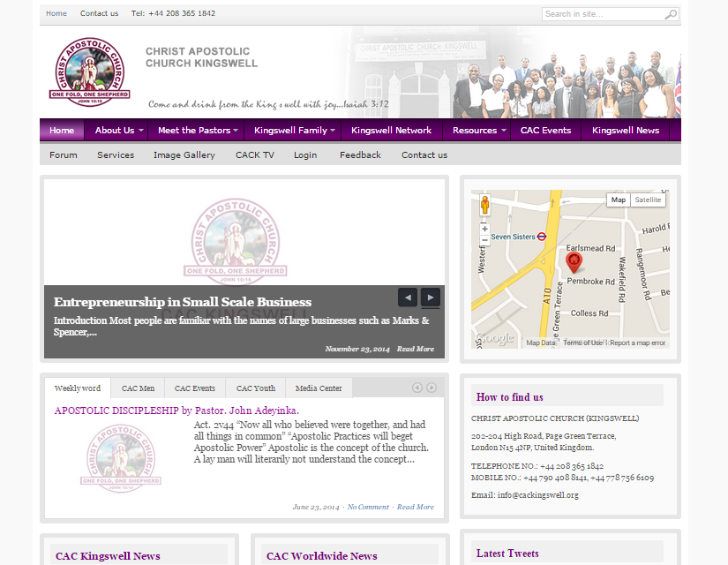Open the Apostolic Discipleship article title
This screenshot has height=565, width=728.
pyautogui.click(x=176, y=411)
